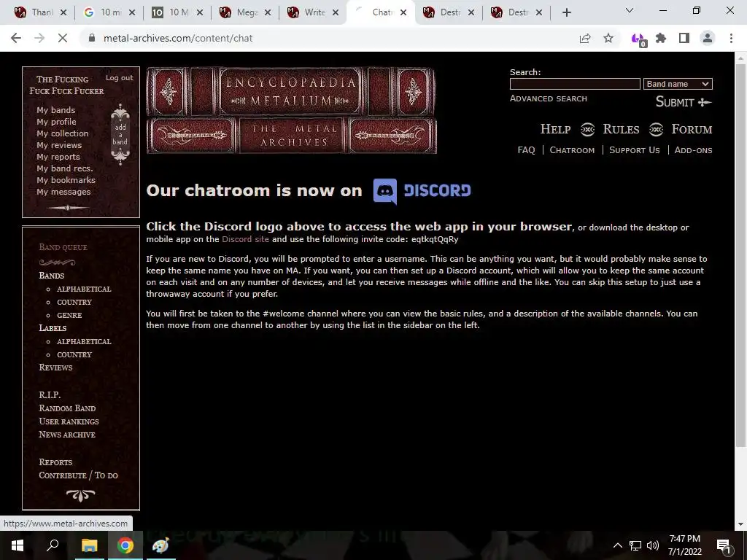Open My bookmarks
The height and width of the screenshot is (560, 747).
[x=66, y=180]
